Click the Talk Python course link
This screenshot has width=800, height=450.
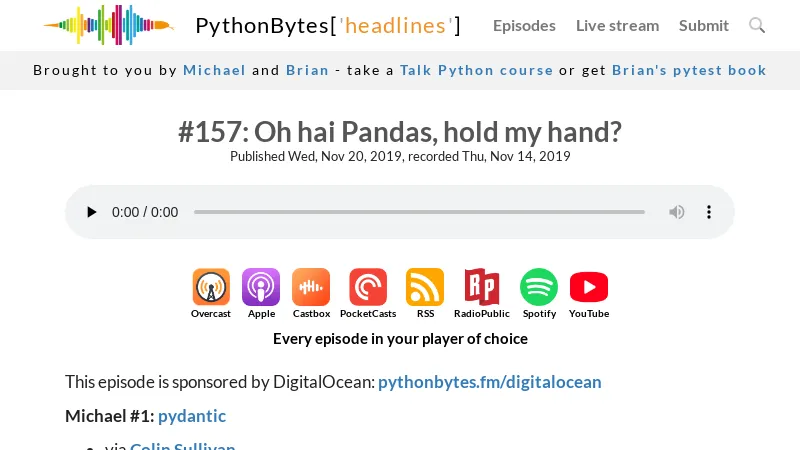coord(476,70)
